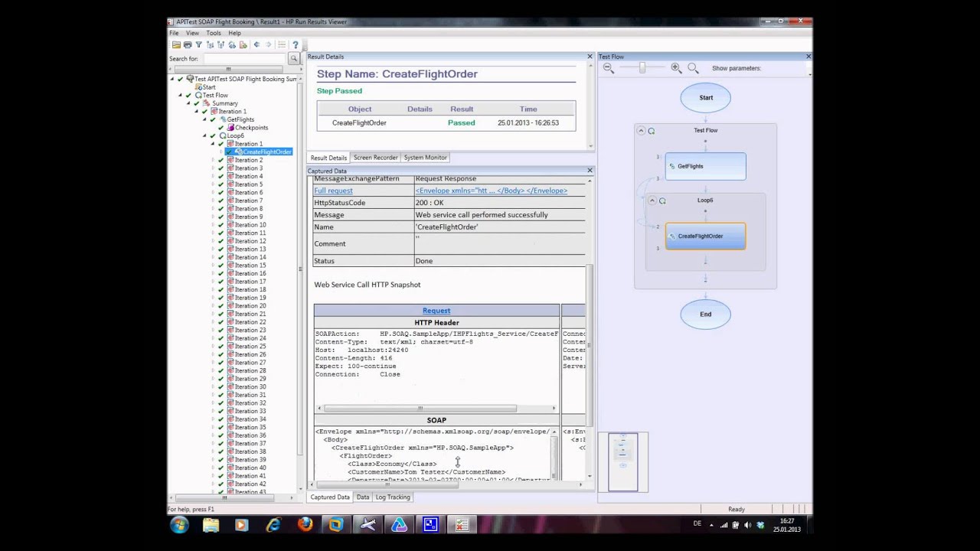
Task: Click the Test Flow zoom-out magnifier
Action: (x=608, y=68)
